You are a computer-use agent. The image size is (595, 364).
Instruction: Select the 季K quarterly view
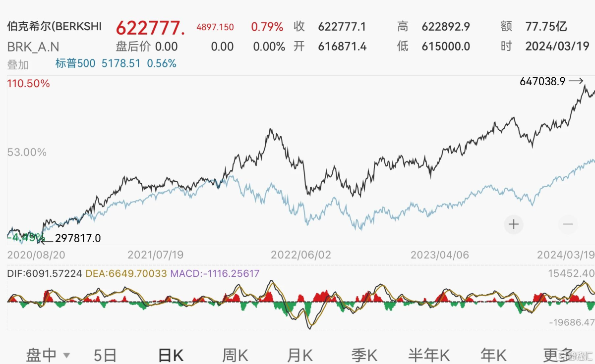364,355
